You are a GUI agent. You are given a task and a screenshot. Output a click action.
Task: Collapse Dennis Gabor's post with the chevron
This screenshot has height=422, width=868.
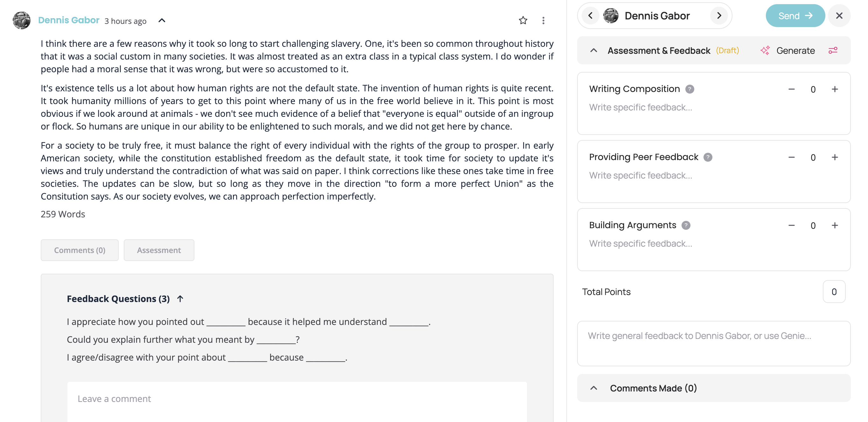coord(162,21)
